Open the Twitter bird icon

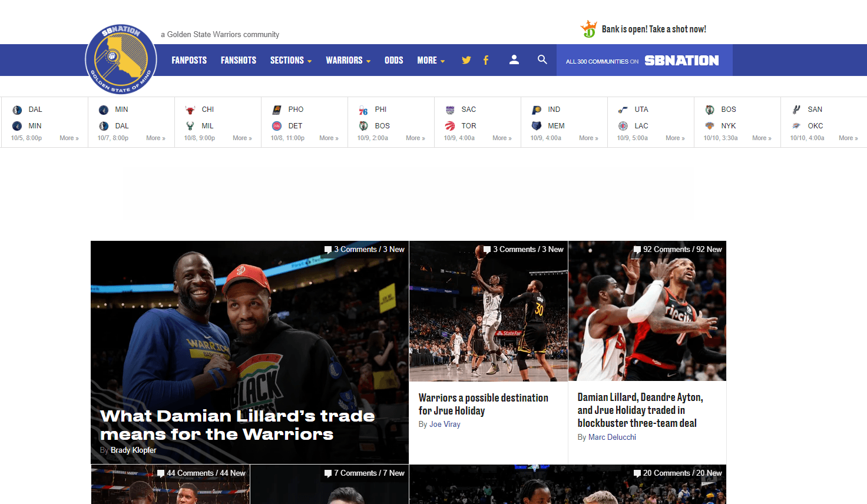point(466,60)
